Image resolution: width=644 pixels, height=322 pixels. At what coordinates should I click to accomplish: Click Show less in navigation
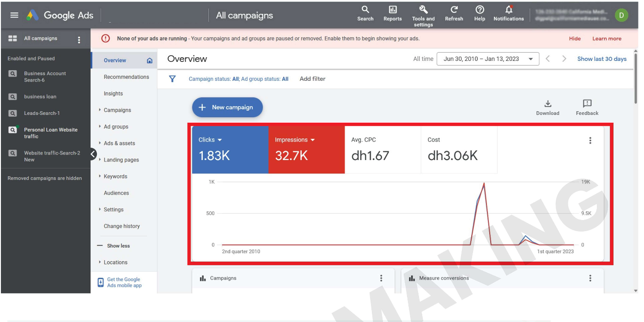coord(114,246)
